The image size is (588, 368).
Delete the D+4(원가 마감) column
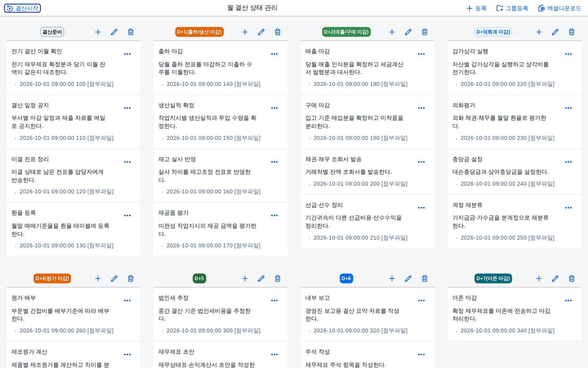(x=130, y=278)
